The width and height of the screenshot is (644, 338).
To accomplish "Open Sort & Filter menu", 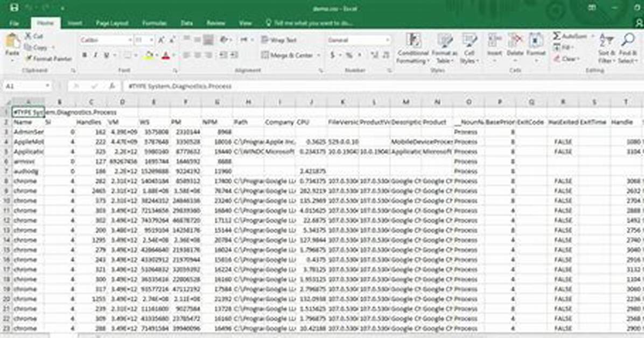I will [x=607, y=48].
